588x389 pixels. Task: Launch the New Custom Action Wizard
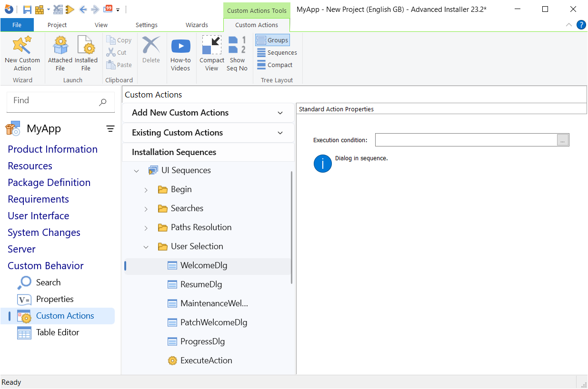[x=22, y=52]
